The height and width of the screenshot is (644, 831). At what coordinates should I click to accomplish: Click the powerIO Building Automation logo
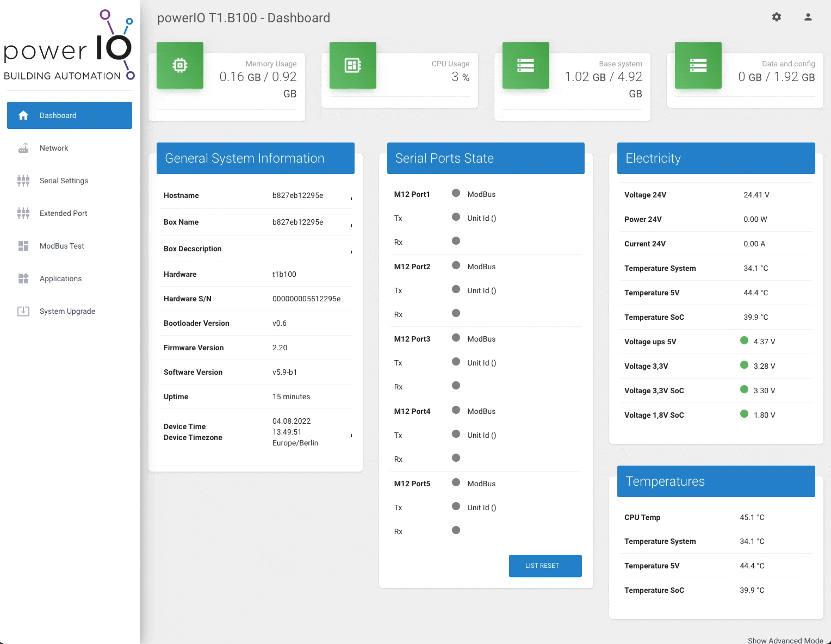[69, 46]
